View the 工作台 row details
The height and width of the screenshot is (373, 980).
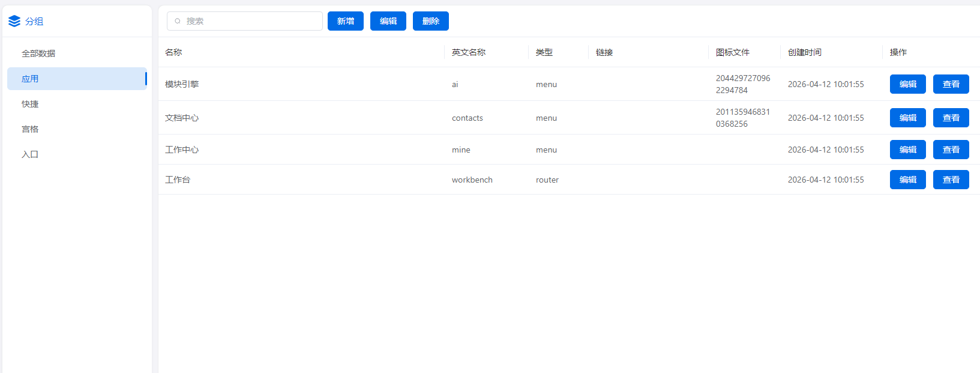coord(951,180)
